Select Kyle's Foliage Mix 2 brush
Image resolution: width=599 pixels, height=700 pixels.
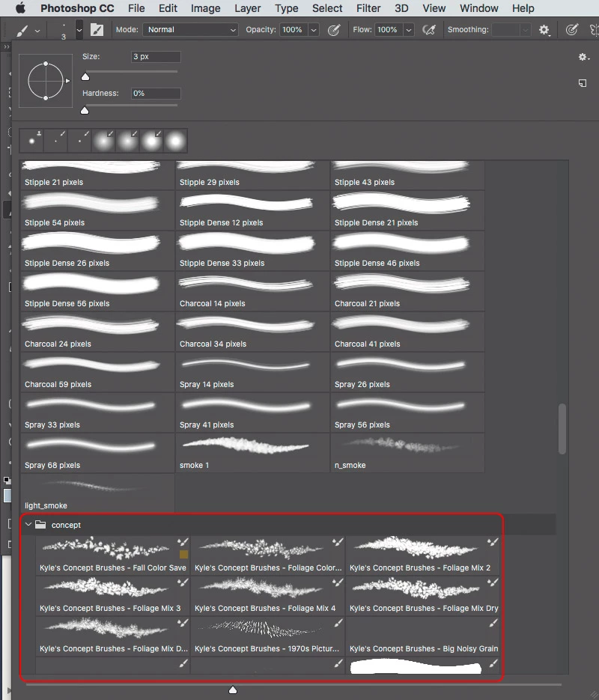423,556
